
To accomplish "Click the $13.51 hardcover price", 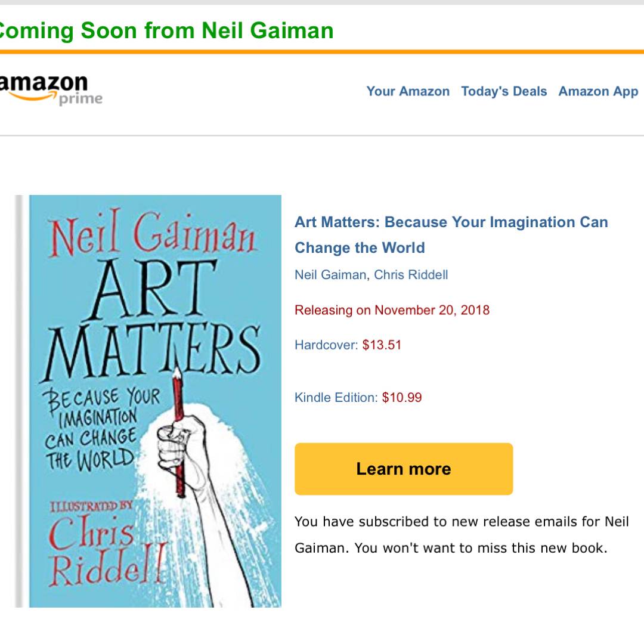I will 382,345.
